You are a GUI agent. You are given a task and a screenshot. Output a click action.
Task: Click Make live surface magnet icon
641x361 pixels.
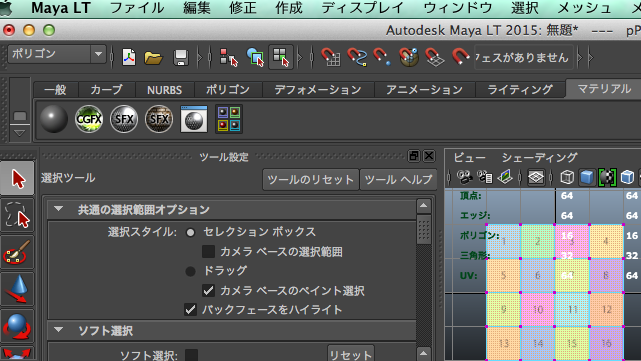coord(460,57)
